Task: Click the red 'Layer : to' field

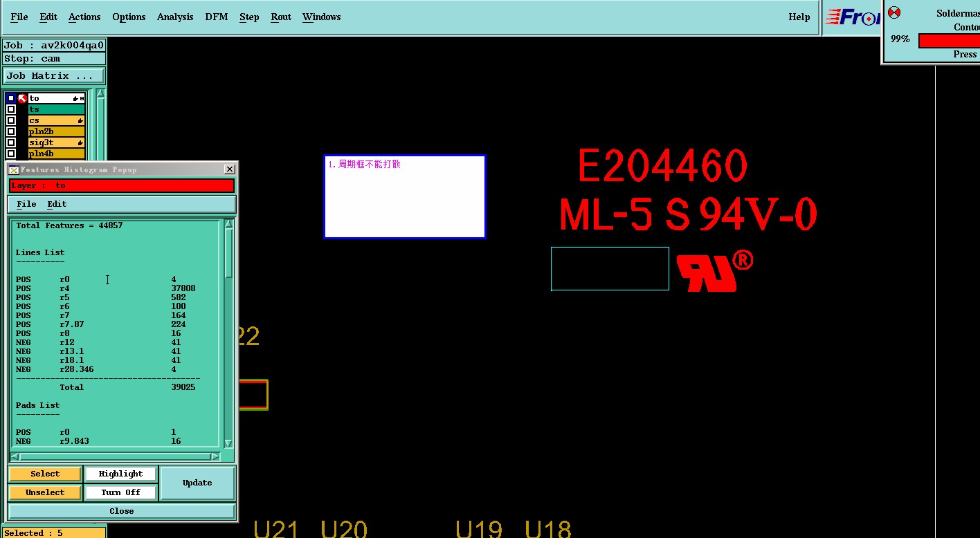Action: click(x=122, y=185)
